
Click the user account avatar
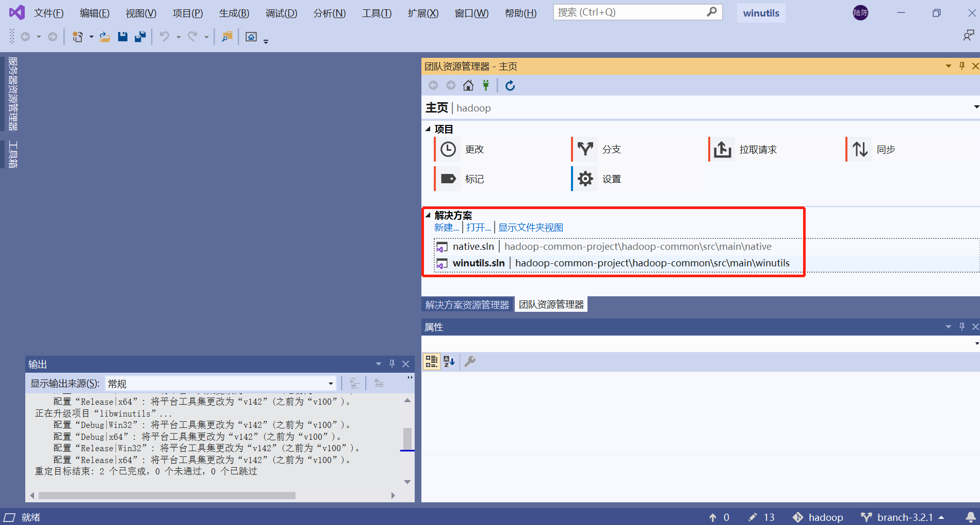tap(860, 13)
